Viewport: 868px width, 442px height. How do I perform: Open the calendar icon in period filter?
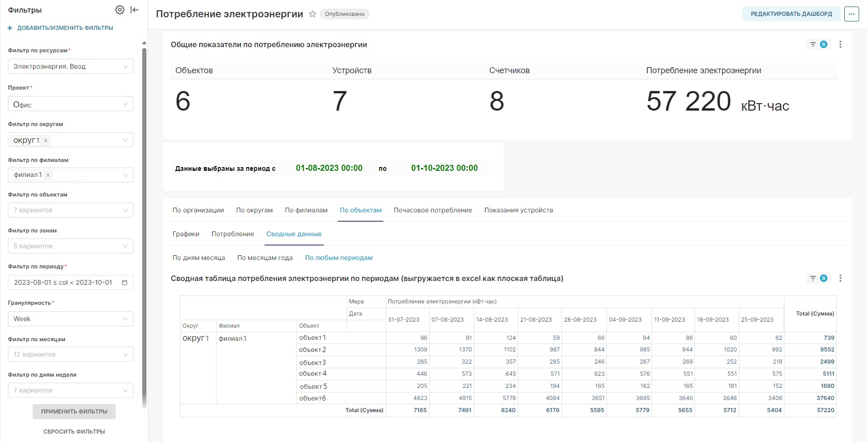(125, 282)
